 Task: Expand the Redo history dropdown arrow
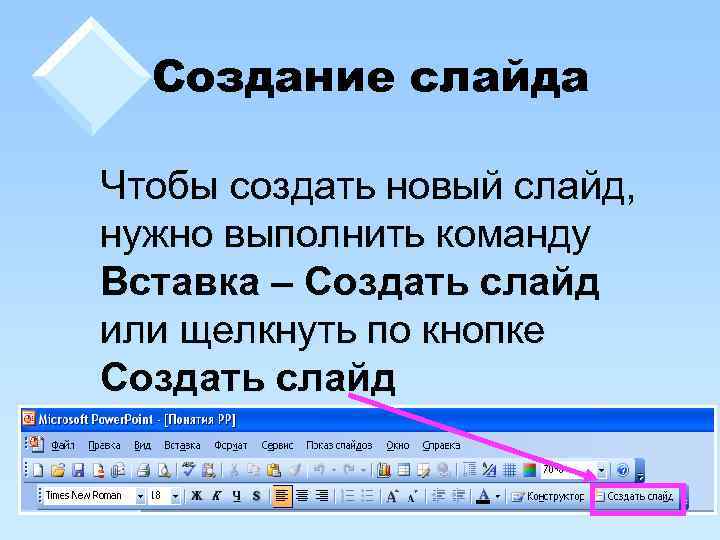363,470
